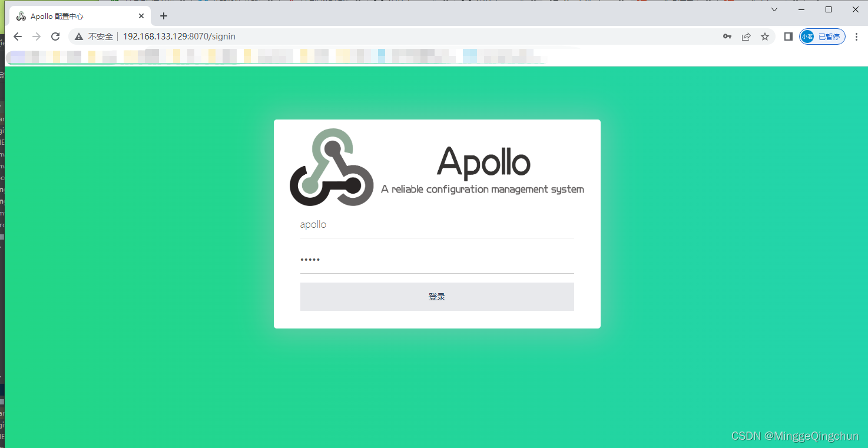Click the share page icon
The image size is (868, 448).
pos(746,36)
